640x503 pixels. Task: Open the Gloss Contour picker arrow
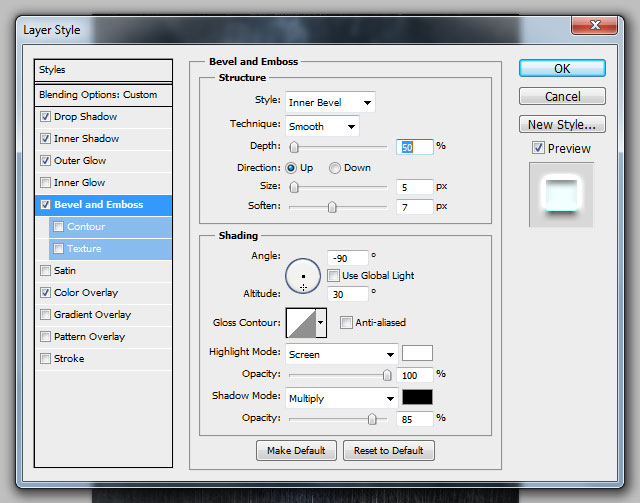coord(321,323)
